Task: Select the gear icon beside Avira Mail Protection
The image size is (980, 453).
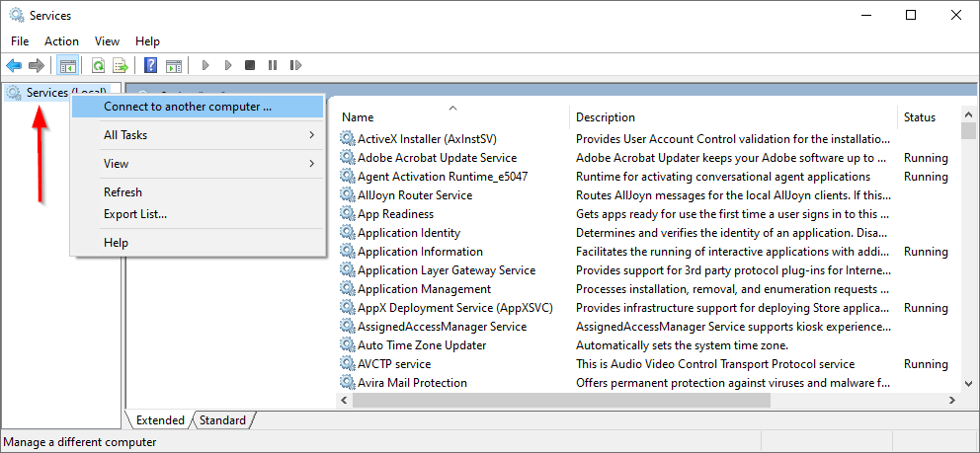Action: click(x=347, y=383)
